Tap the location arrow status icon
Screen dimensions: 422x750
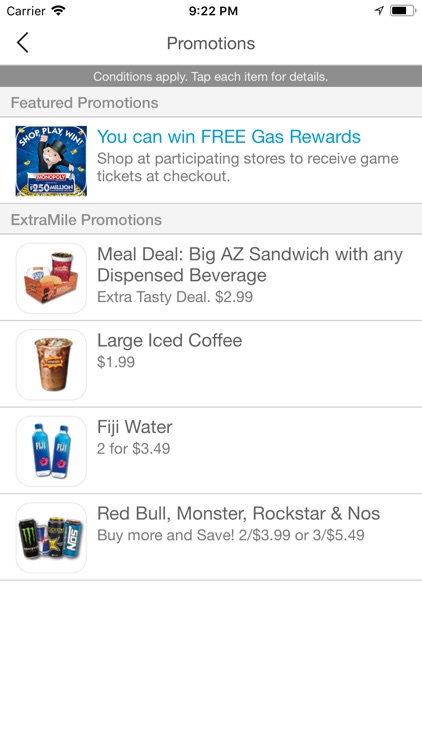379,11
